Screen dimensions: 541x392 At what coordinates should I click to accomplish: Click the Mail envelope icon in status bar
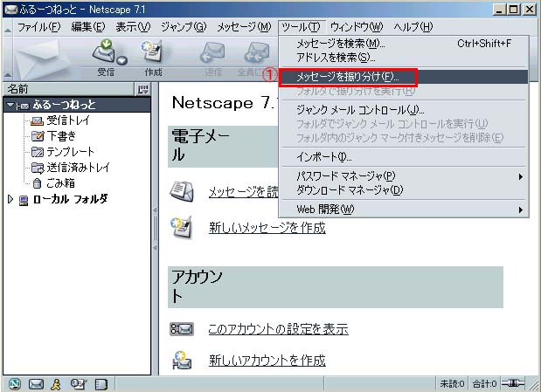click(37, 384)
